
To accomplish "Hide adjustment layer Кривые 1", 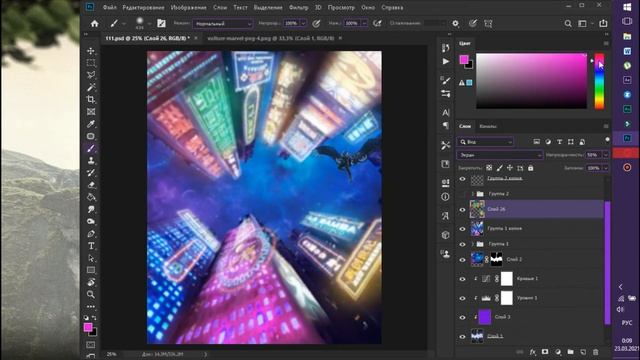I will click(x=462, y=279).
